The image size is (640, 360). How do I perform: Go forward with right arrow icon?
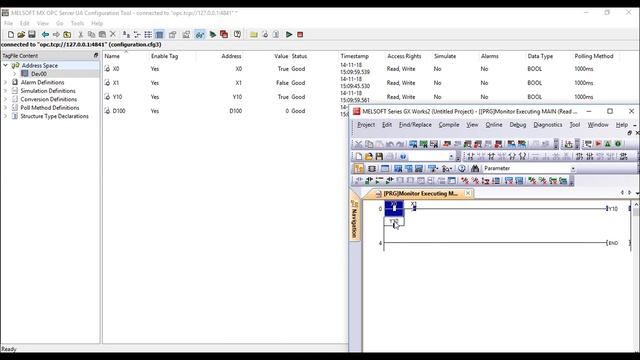coord(56,35)
